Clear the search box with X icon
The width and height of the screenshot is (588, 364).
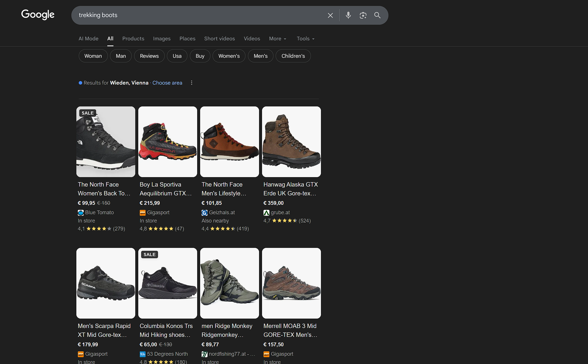(x=330, y=15)
